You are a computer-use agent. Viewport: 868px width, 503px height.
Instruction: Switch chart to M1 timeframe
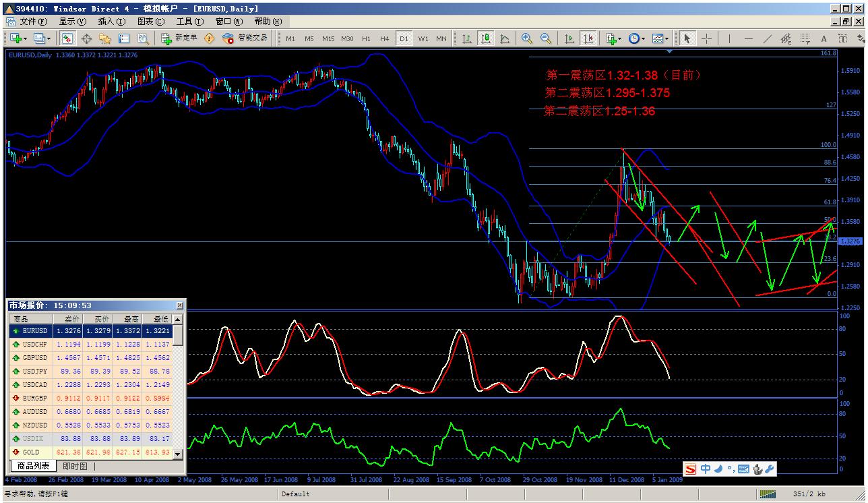(290, 38)
